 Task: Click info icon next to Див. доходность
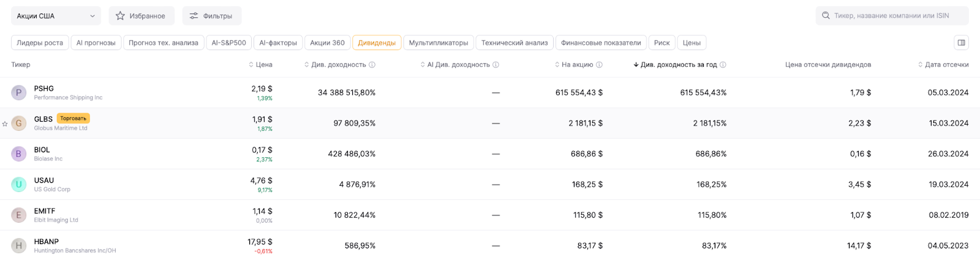(372, 65)
